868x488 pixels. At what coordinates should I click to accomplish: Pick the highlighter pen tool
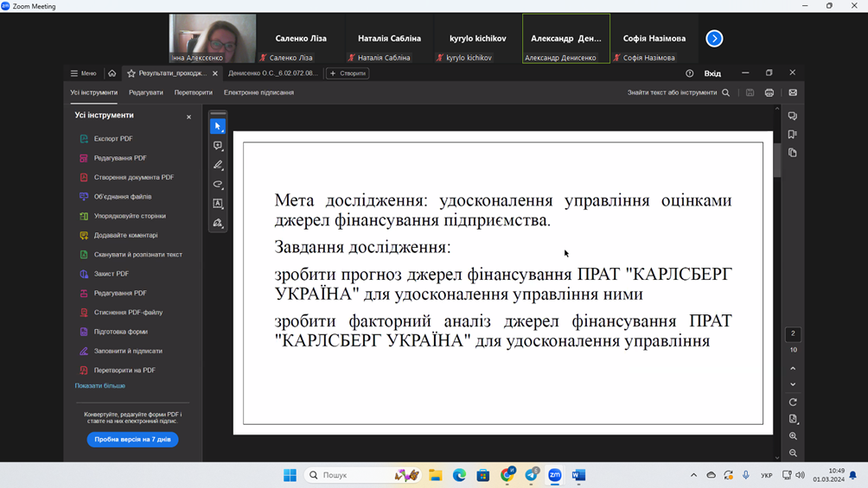pos(218,165)
